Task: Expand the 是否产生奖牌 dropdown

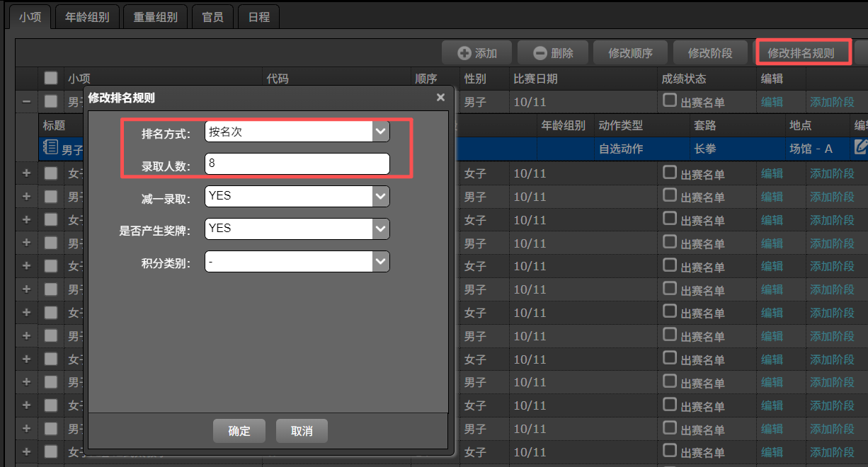Action: coord(381,229)
